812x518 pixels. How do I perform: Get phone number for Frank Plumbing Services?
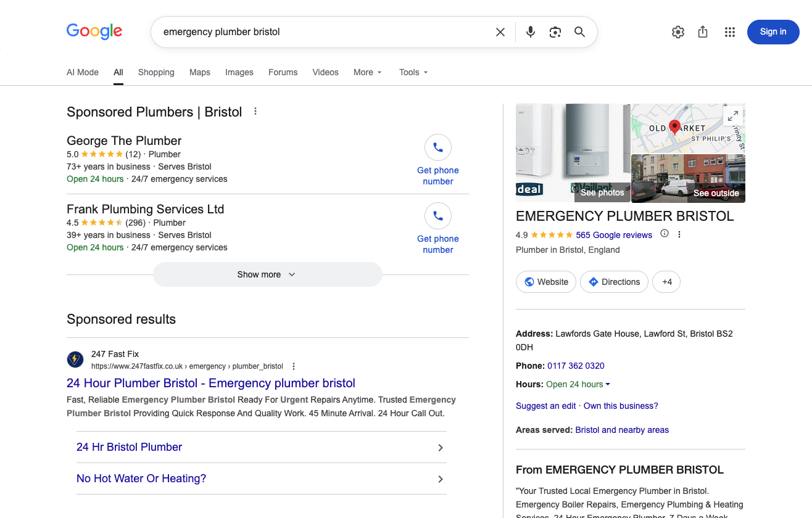click(x=438, y=229)
